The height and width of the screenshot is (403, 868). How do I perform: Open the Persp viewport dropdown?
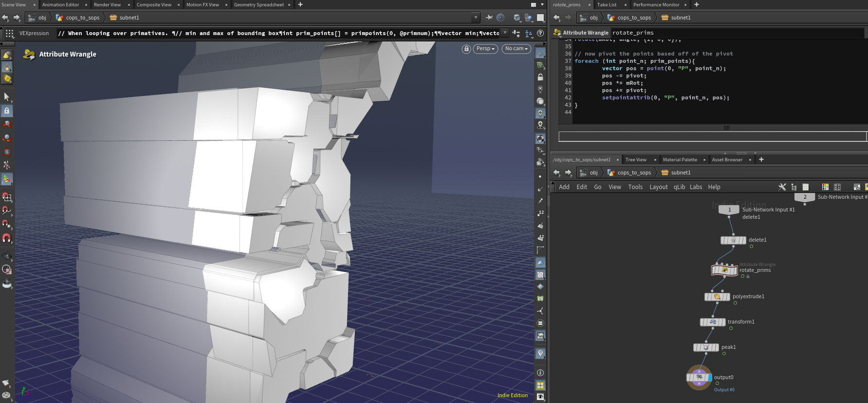point(485,49)
